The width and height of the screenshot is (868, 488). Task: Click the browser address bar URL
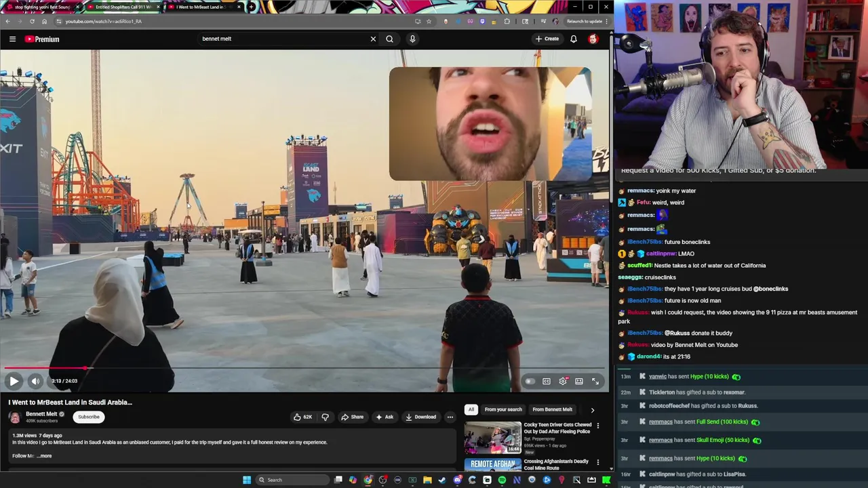coord(103,21)
